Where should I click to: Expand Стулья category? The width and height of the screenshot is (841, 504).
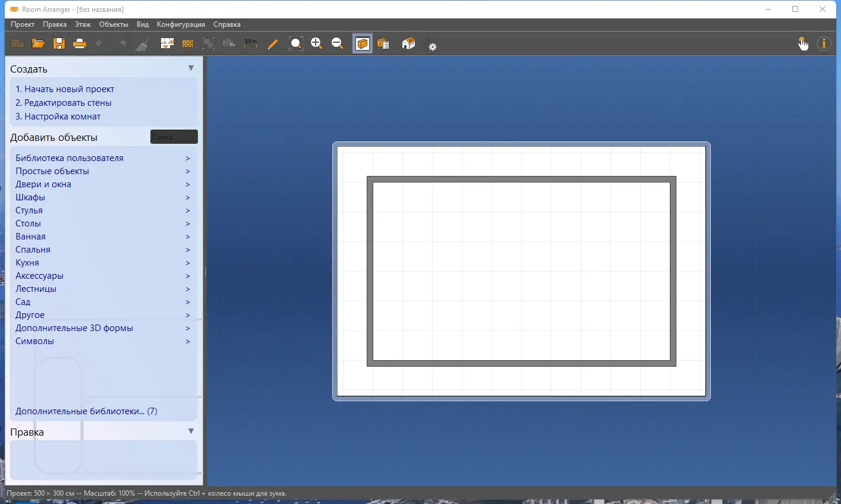pos(103,210)
